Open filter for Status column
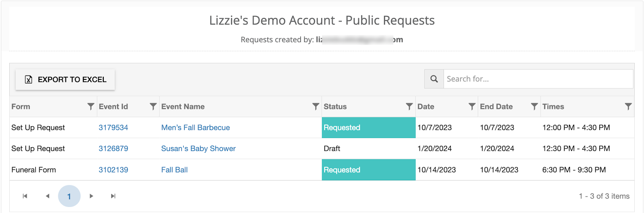Screen dimensions: 644x213 click(x=409, y=106)
